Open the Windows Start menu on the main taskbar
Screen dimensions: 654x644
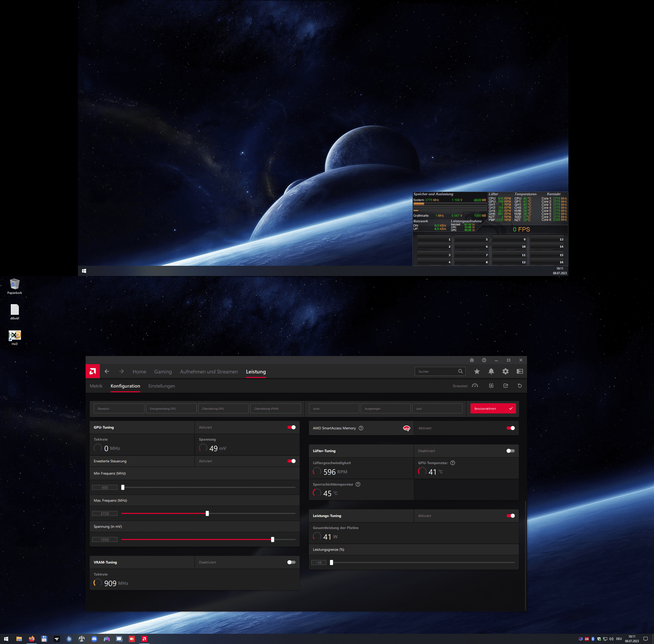(6, 639)
